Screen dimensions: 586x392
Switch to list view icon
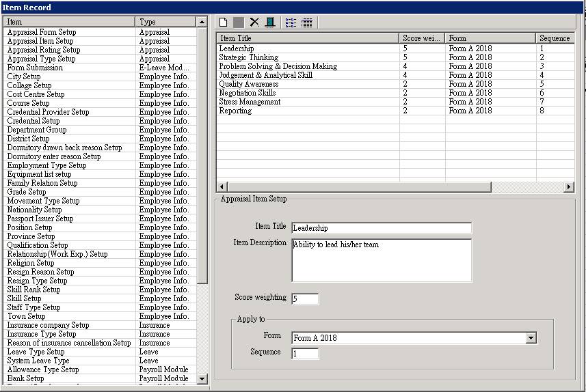[291, 23]
